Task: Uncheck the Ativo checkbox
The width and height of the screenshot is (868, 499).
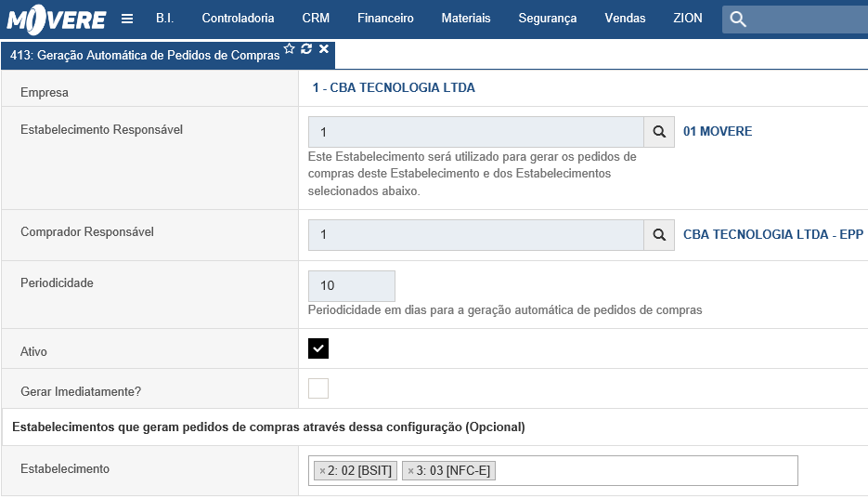Action: click(x=318, y=348)
